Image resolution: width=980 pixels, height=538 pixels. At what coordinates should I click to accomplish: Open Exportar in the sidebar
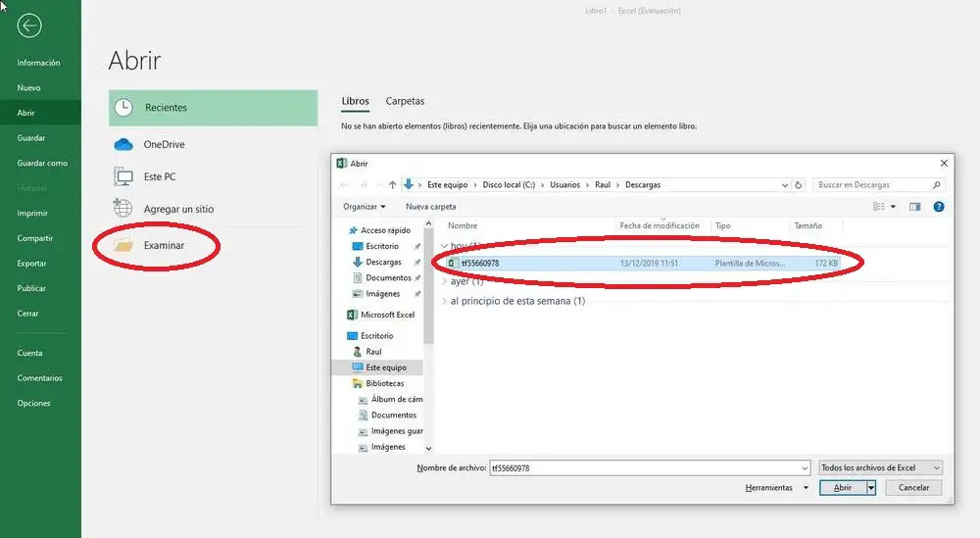[x=32, y=263]
